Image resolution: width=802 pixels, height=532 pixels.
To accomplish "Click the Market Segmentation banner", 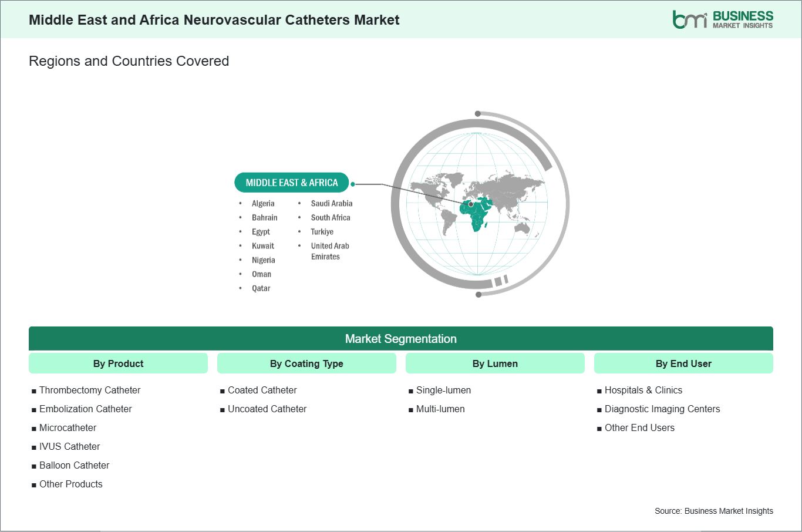I will (x=401, y=338).
